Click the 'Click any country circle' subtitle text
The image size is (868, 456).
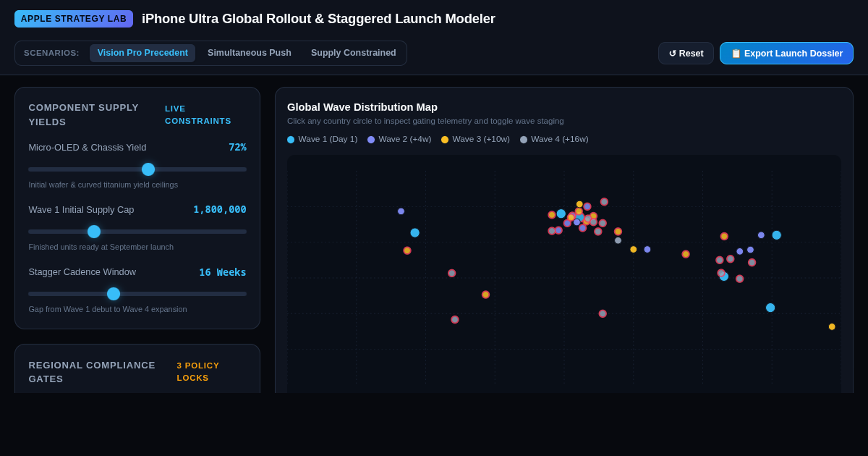click(425, 121)
